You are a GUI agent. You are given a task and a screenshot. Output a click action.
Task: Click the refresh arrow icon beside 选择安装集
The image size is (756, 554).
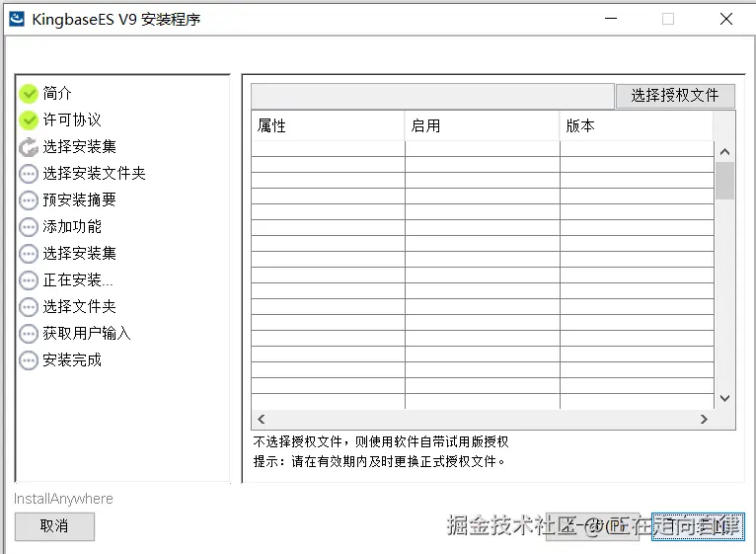[29, 147]
